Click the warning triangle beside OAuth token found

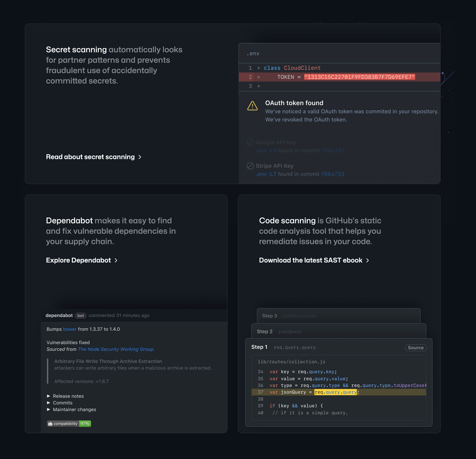pyautogui.click(x=252, y=105)
